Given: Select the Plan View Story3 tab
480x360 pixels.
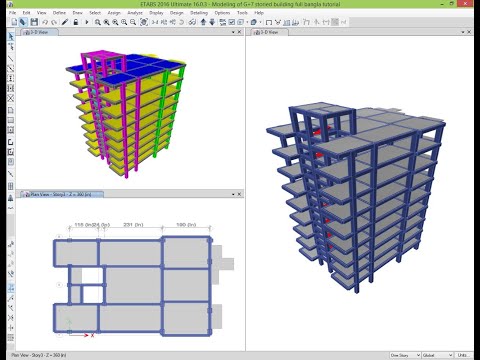Looking at the screenshot, I should (62, 194).
